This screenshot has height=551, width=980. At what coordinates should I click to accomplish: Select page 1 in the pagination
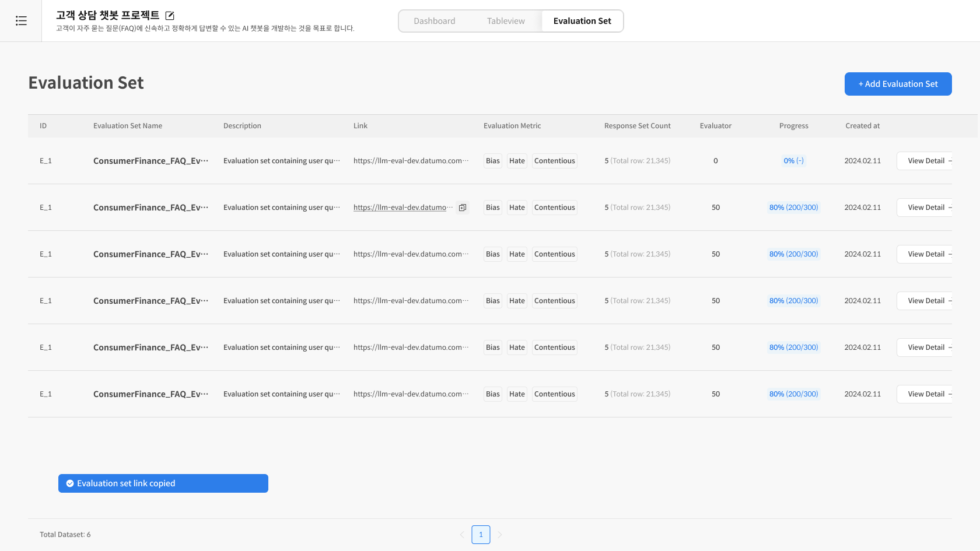[481, 535]
